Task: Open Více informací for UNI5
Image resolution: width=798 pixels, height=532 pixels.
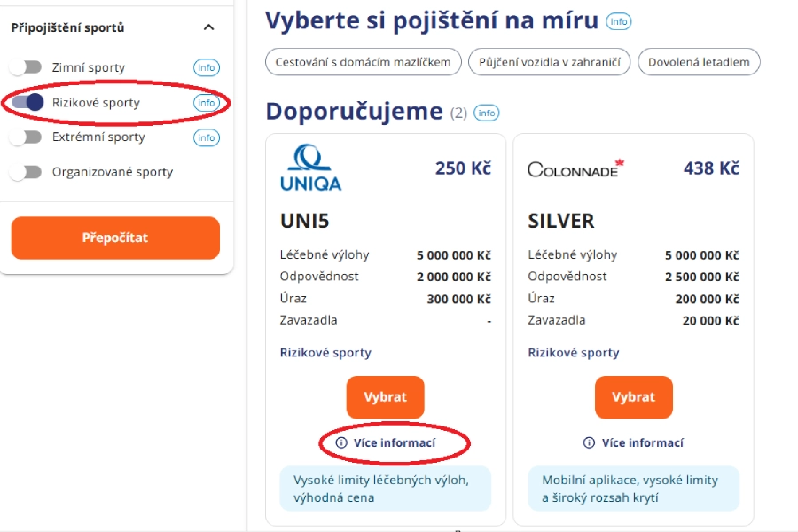Action: 394,442
